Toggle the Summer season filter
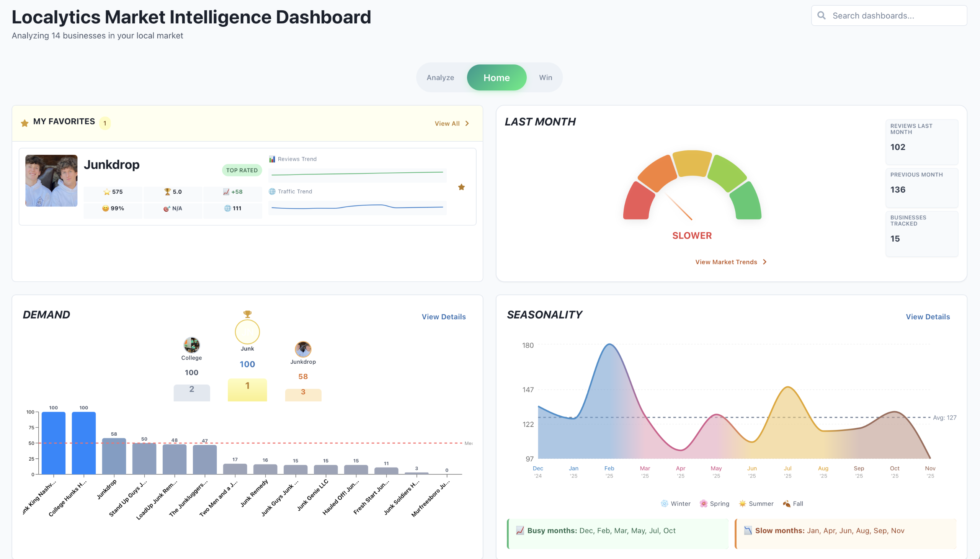 (755, 503)
